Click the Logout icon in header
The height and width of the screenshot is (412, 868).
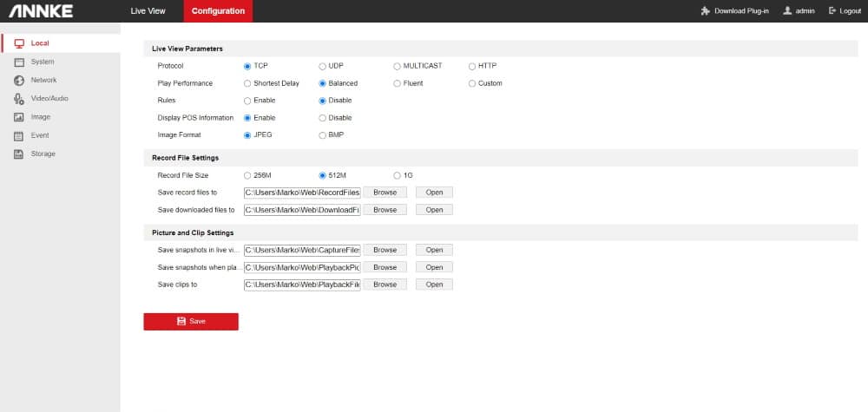pos(832,11)
